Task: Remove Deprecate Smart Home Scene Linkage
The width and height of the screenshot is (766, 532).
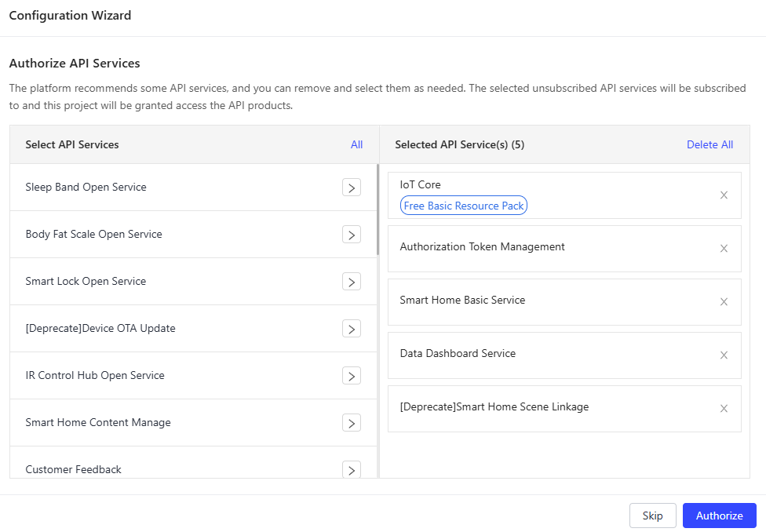Action: (724, 409)
